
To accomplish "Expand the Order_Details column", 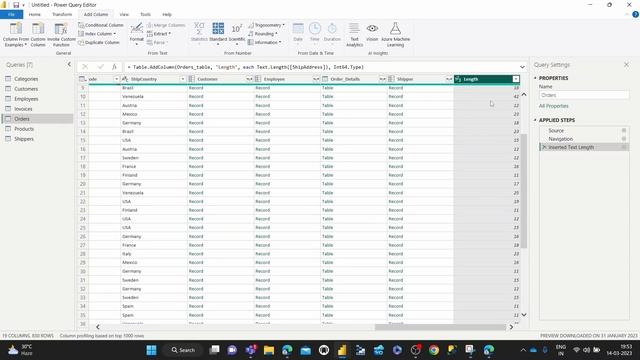I will [382, 79].
